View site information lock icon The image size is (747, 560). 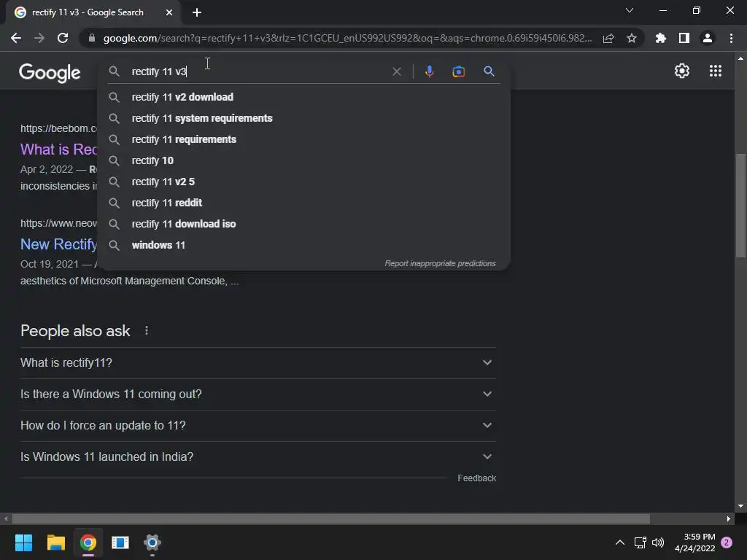coord(92,38)
